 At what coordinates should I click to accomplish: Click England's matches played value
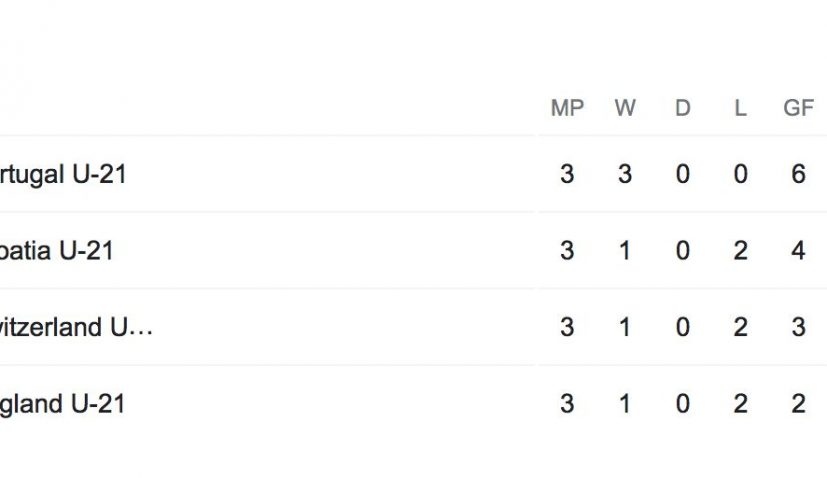pyautogui.click(x=567, y=404)
